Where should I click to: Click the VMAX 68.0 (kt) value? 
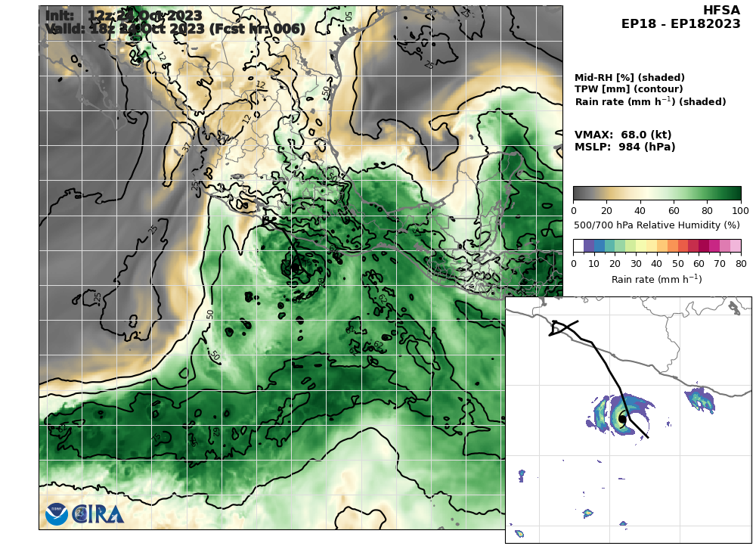click(x=623, y=135)
